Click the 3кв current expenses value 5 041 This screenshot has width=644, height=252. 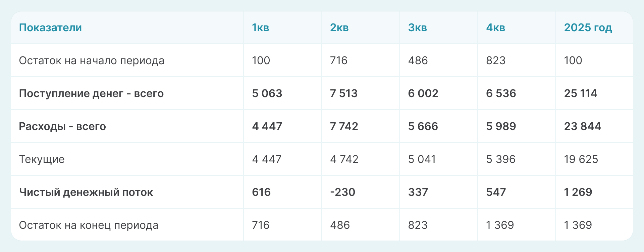pos(422,159)
